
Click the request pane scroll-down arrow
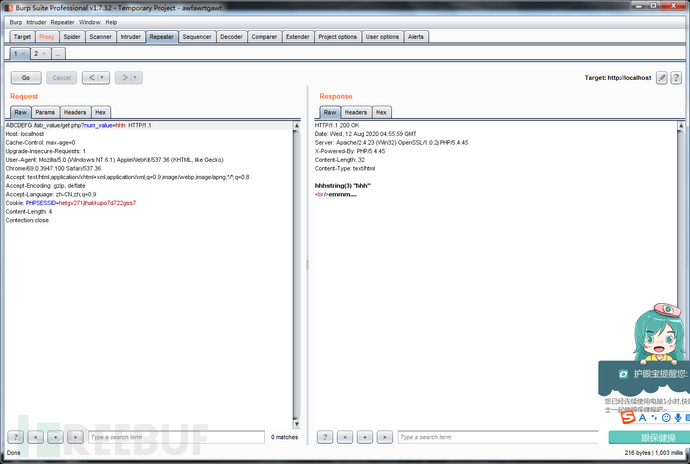[x=297, y=424]
